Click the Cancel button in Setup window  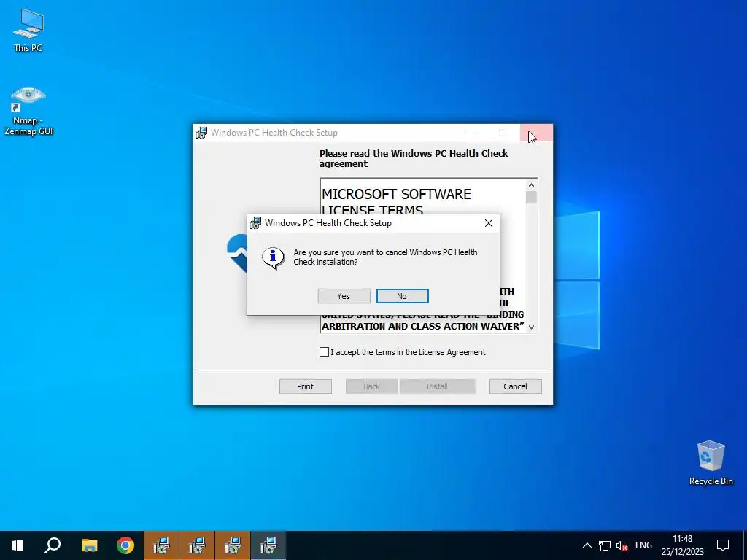click(x=516, y=386)
